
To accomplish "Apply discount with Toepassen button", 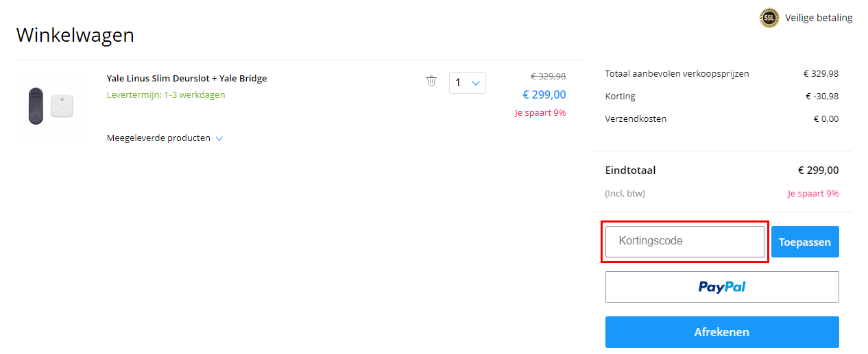I will [x=805, y=242].
